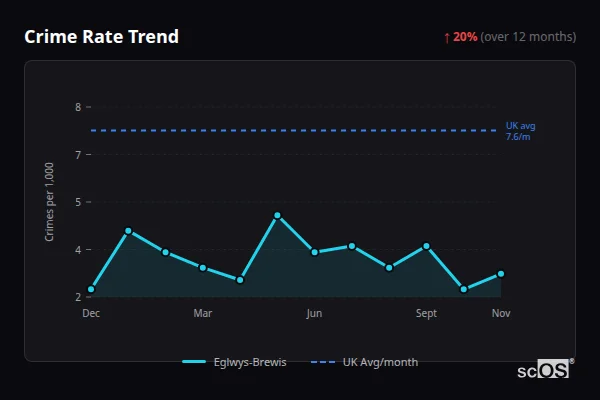600x400 pixels.
Task: Click the 'Crimes per 1,000' axis title
Action: tap(49, 202)
